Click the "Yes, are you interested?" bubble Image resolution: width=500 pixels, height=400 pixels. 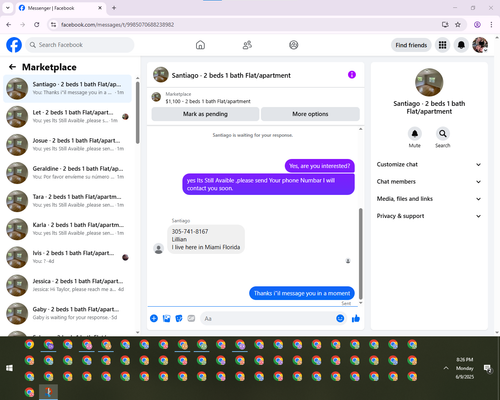click(319, 166)
